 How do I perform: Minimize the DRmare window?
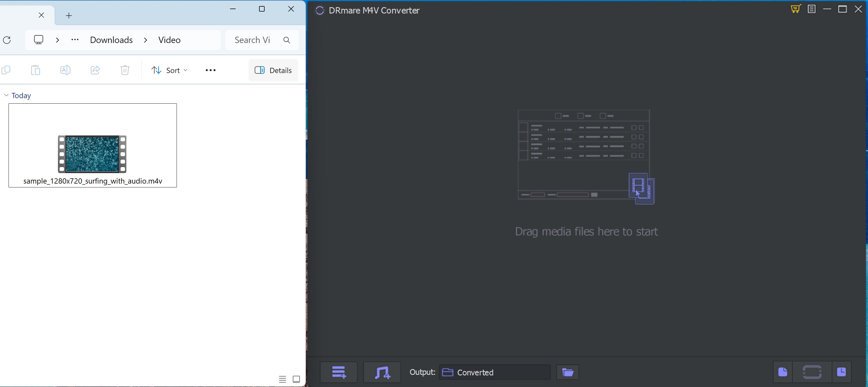(827, 9)
